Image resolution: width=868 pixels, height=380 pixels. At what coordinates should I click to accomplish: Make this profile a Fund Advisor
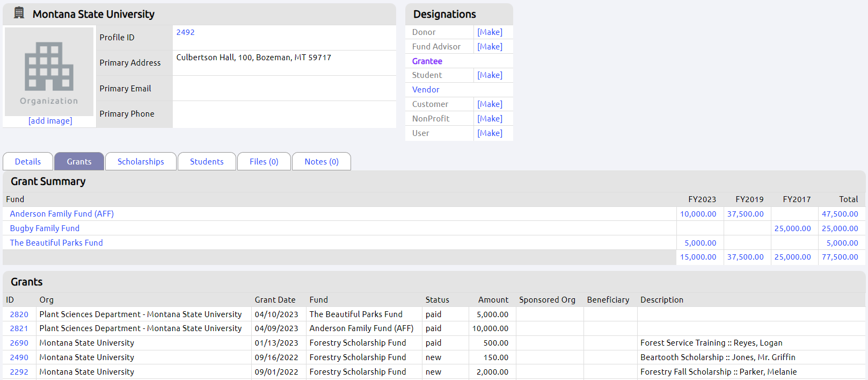(490, 47)
